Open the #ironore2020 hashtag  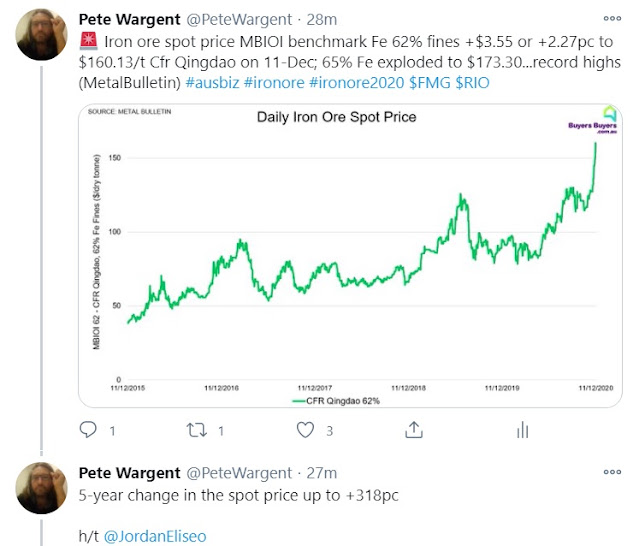coord(357,83)
